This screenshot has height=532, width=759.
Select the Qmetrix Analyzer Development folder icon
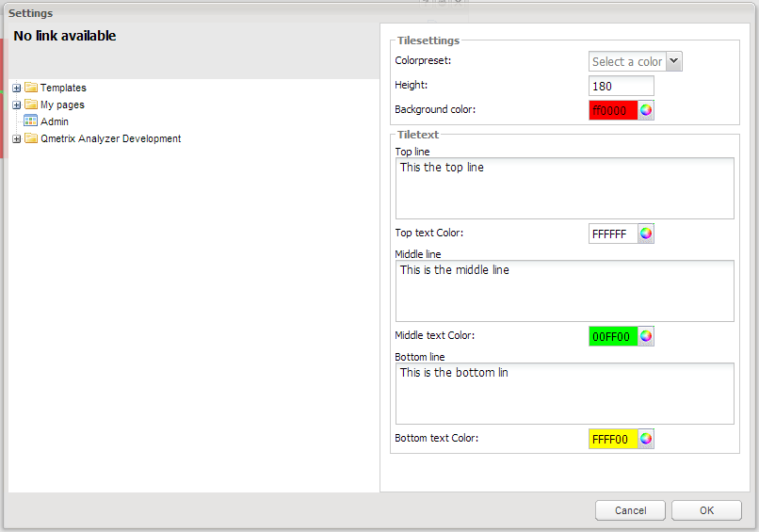tap(31, 138)
